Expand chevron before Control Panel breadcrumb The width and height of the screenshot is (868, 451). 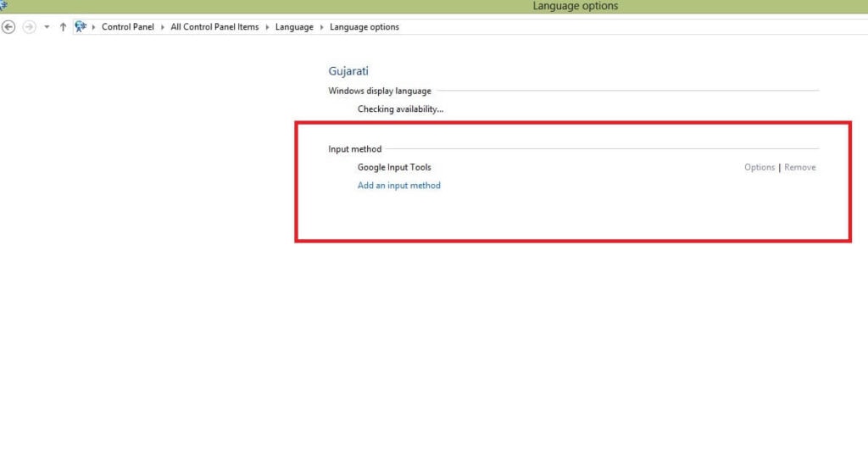pos(93,27)
